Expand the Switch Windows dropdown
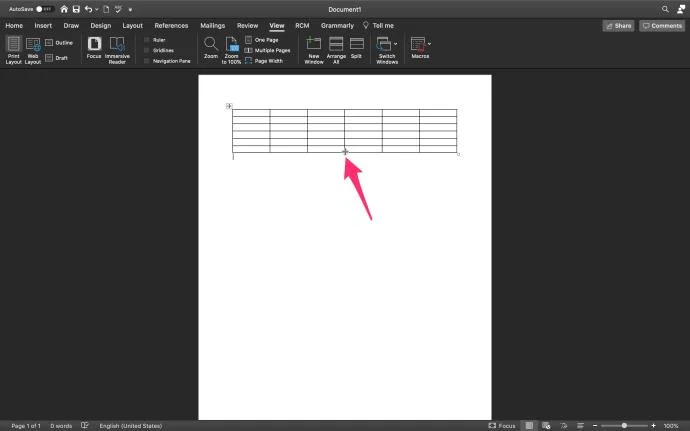The height and width of the screenshot is (431, 690). [x=396, y=44]
